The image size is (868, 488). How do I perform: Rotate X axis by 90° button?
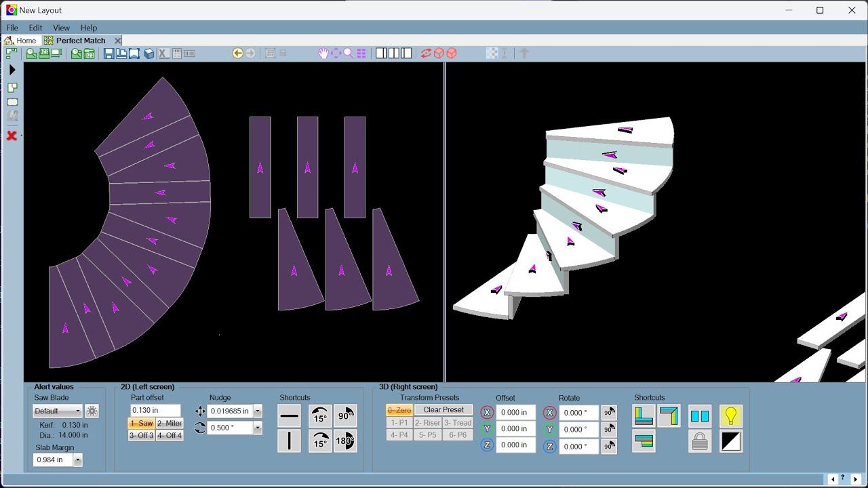tap(609, 413)
